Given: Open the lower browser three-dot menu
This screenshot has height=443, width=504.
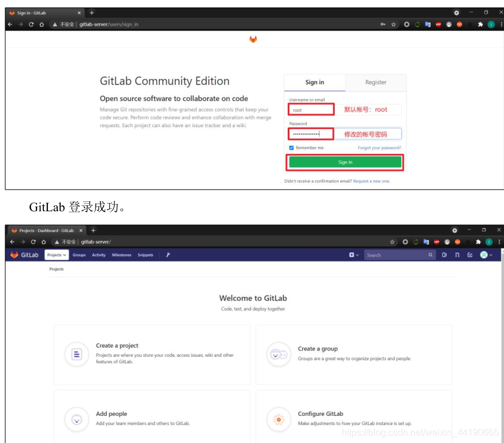Looking at the screenshot, I should [499, 242].
